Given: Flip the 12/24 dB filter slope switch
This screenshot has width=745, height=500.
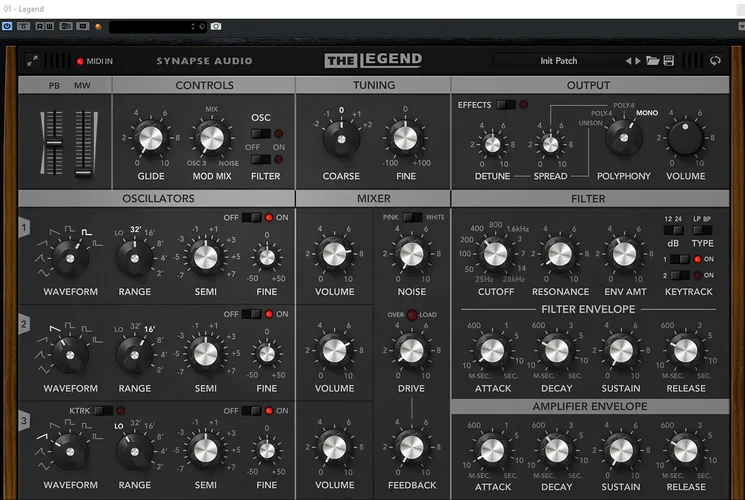Looking at the screenshot, I should (x=673, y=231).
